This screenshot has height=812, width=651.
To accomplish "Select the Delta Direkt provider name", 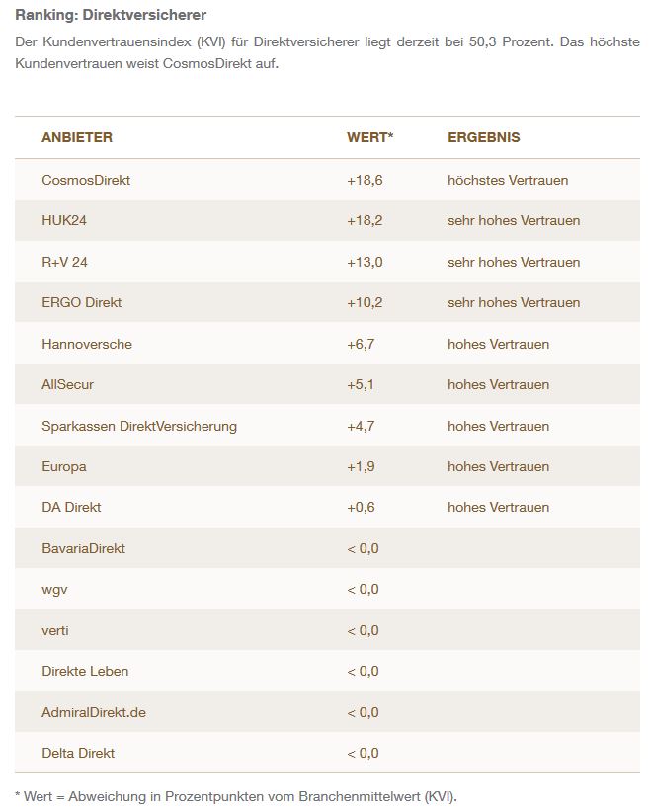I will coord(78,753).
